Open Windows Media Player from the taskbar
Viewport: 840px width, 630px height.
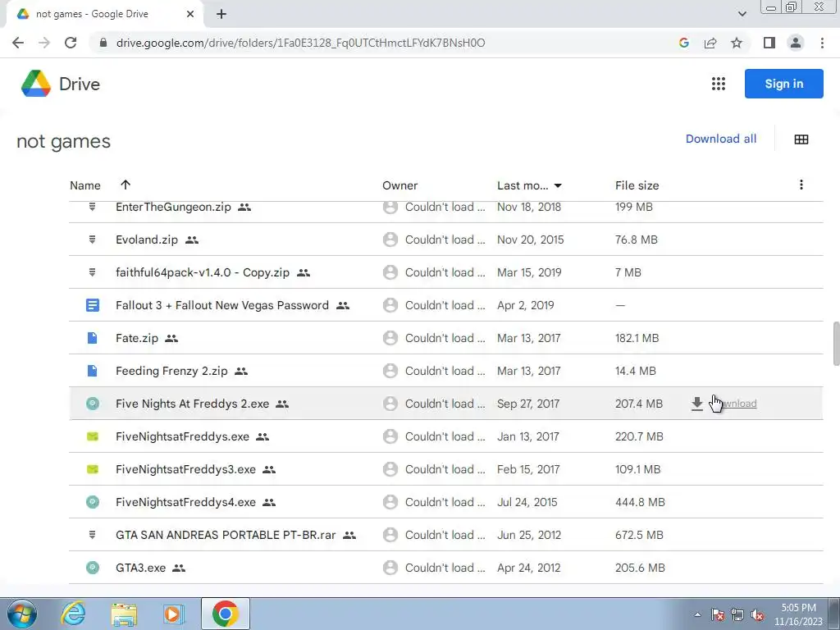[x=174, y=614]
